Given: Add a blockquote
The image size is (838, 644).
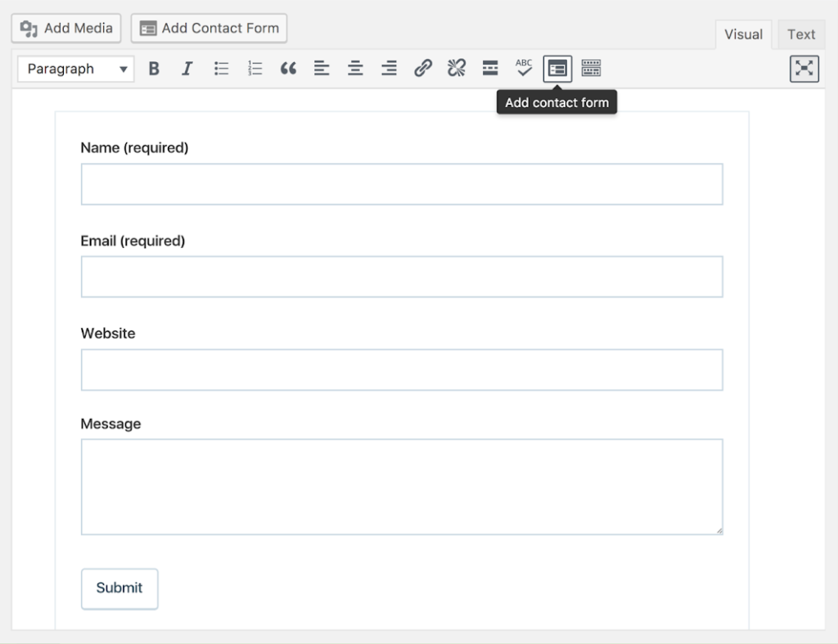Looking at the screenshot, I should [288, 69].
